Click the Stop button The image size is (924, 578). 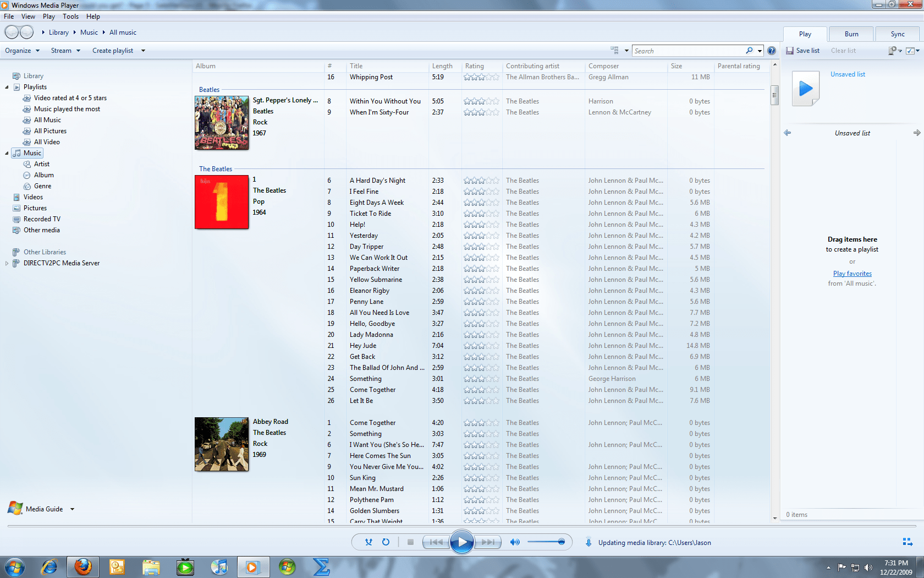pyautogui.click(x=410, y=542)
